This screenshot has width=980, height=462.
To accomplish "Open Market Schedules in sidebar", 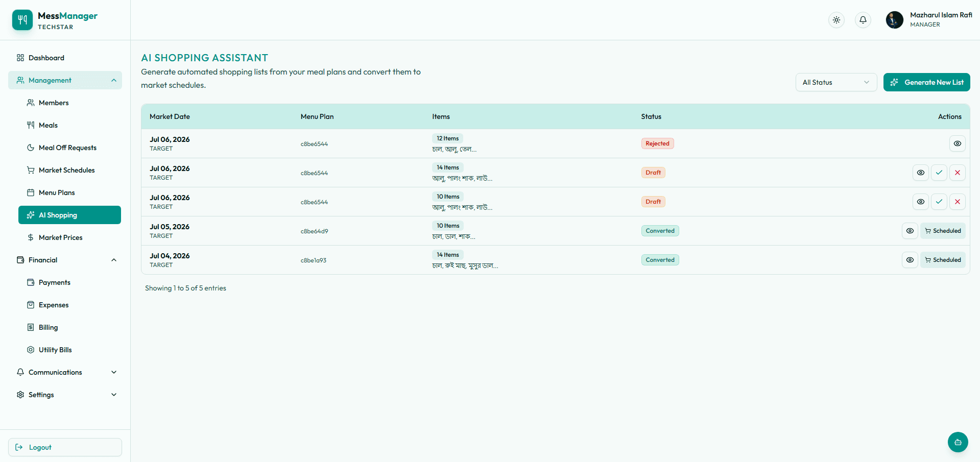I will pos(69,170).
